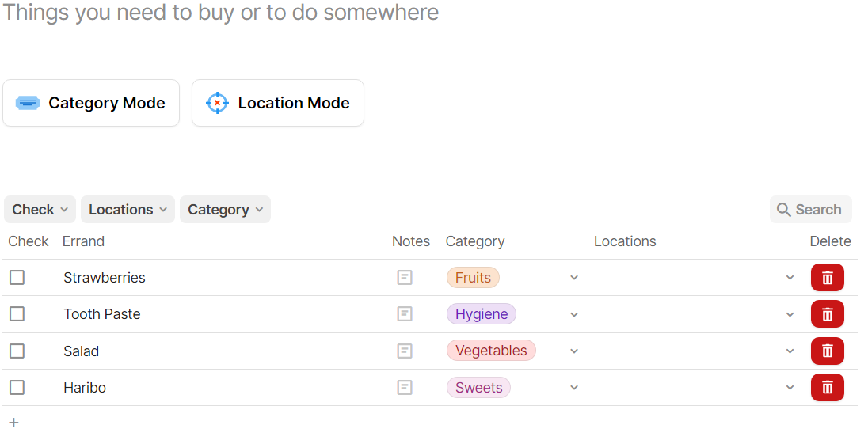Viewport: 868px width, 444px height.
Task: Open notes icon for Strawberries
Action: tap(405, 278)
